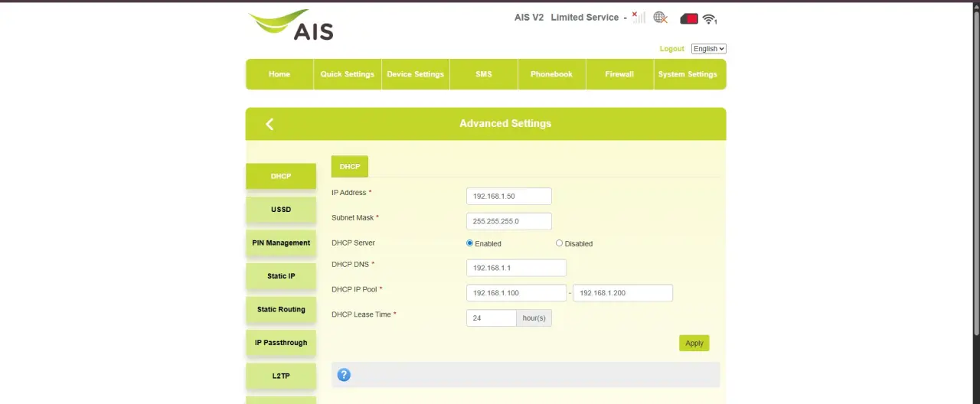980x404 pixels.
Task: Click the DHCP IP Pool start field
Action: pyautogui.click(x=516, y=293)
